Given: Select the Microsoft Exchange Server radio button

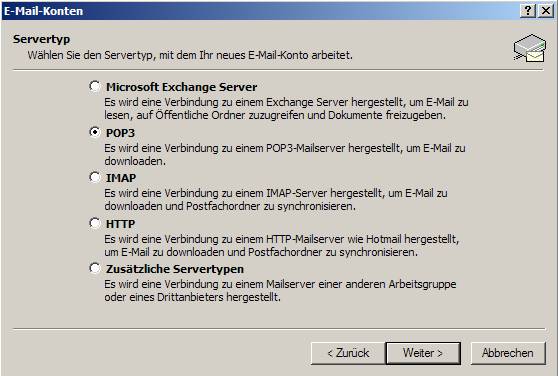Looking at the screenshot, I should (95, 86).
